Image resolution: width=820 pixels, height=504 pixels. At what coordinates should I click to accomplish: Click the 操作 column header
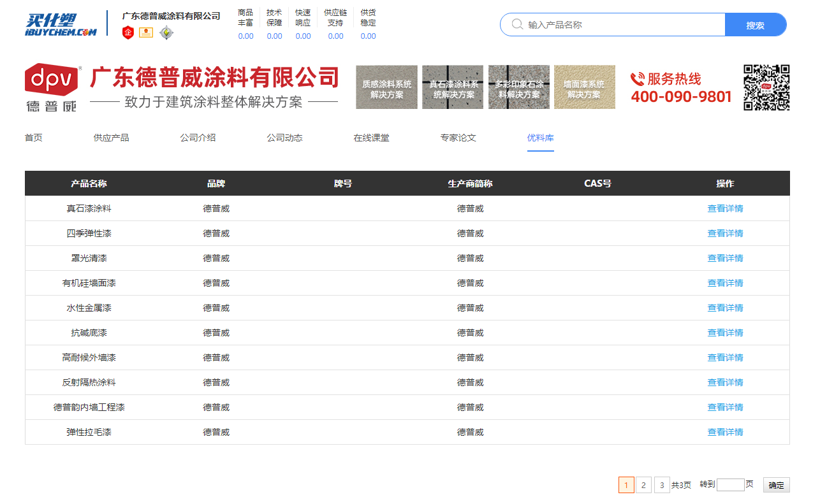point(725,184)
